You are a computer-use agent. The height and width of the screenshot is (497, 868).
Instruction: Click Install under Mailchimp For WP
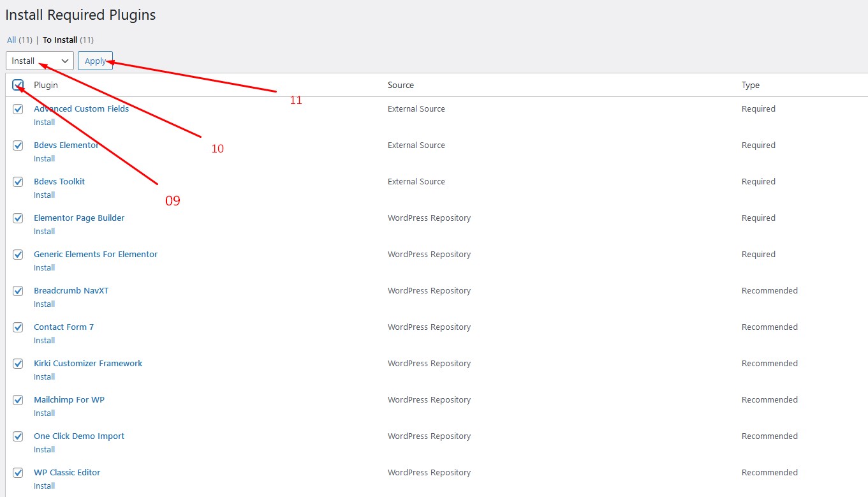click(x=45, y=413)
